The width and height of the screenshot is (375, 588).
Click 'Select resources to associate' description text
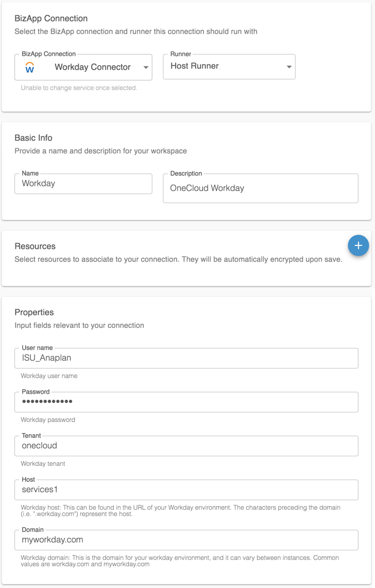[178, 260]
